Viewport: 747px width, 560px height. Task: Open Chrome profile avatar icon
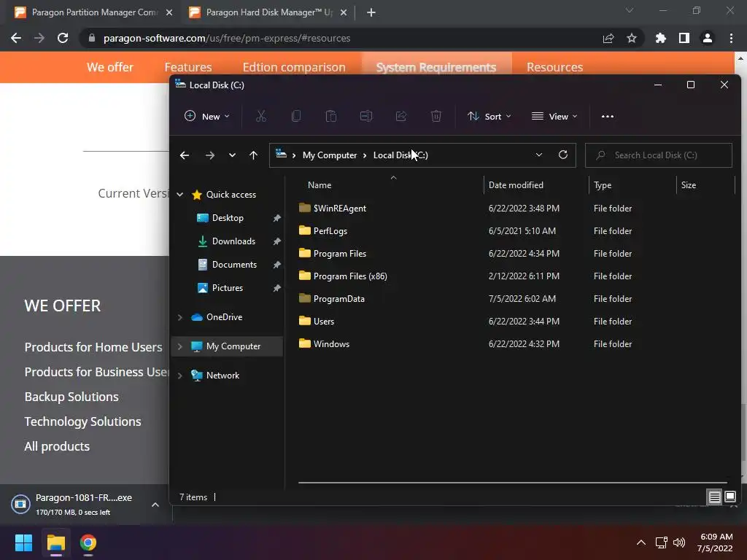click(x=708, y=38)
